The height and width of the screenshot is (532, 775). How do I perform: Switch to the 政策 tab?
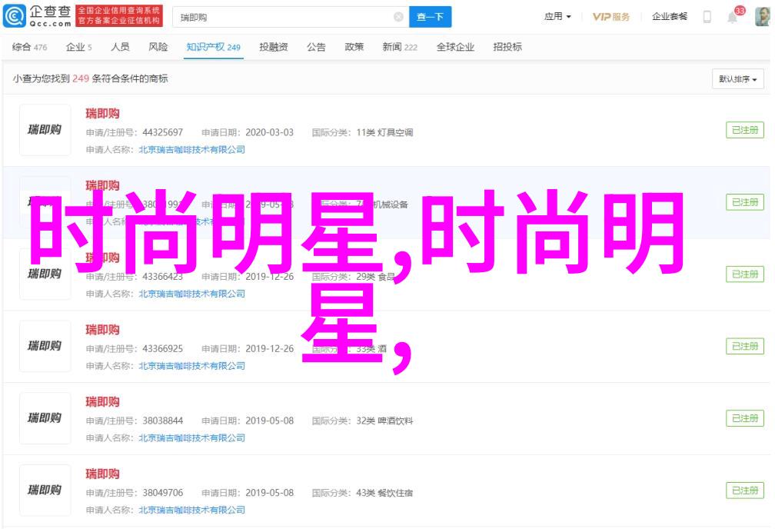(354, 47)
